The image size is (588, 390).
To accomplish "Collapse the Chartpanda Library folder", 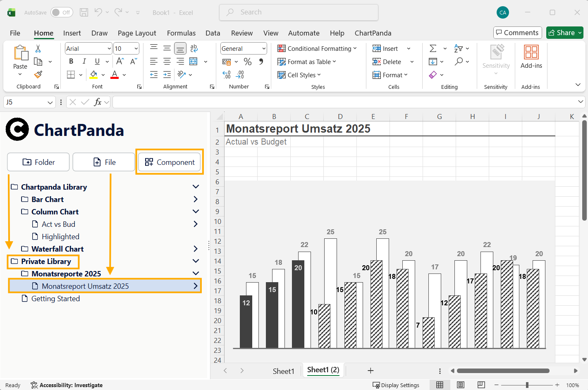I will click(x=196, y=187).
